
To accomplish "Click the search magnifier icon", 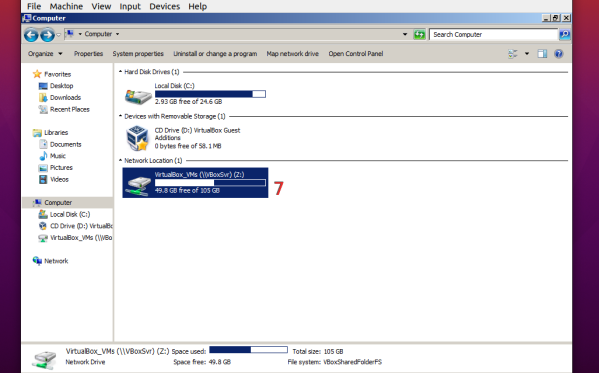I will pyautogui.click(x=564, y=34).
